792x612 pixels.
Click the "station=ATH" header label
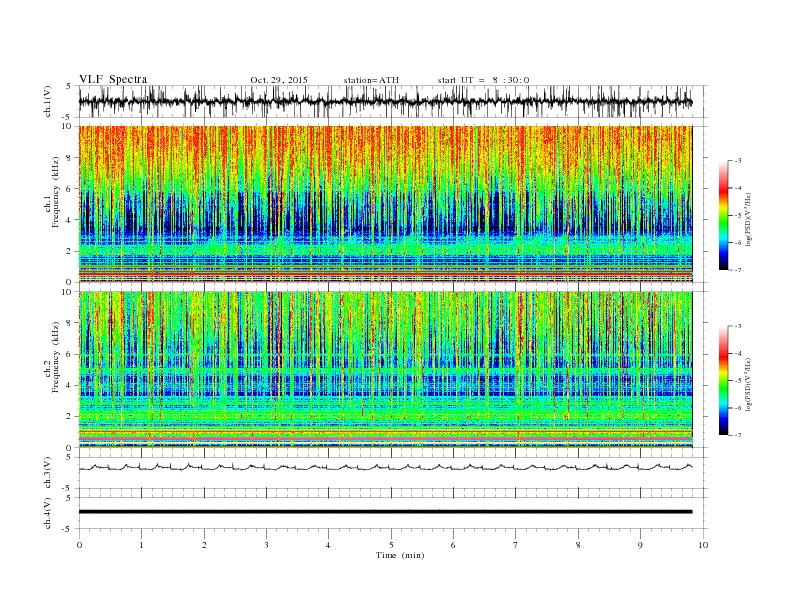pos(371,80)
